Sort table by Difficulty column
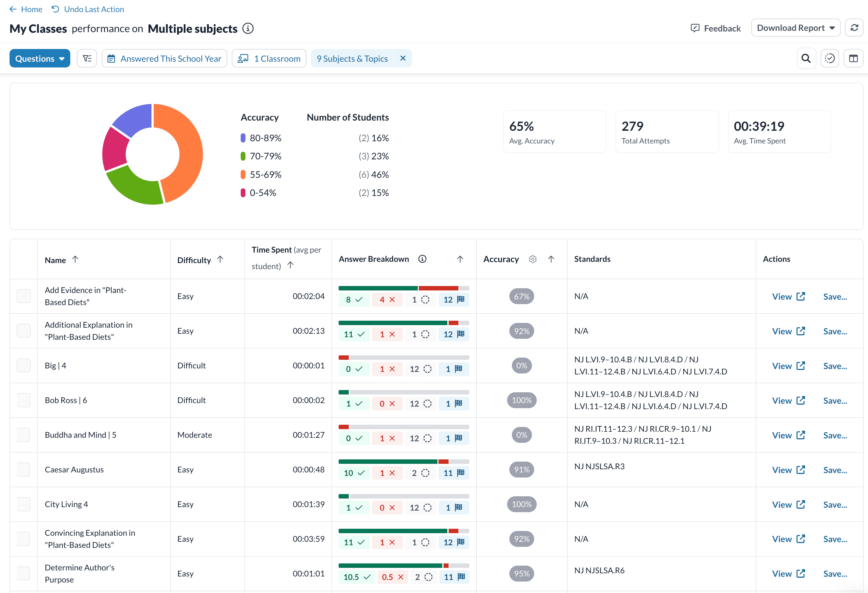The image size is (868, 593). [220, 259]
